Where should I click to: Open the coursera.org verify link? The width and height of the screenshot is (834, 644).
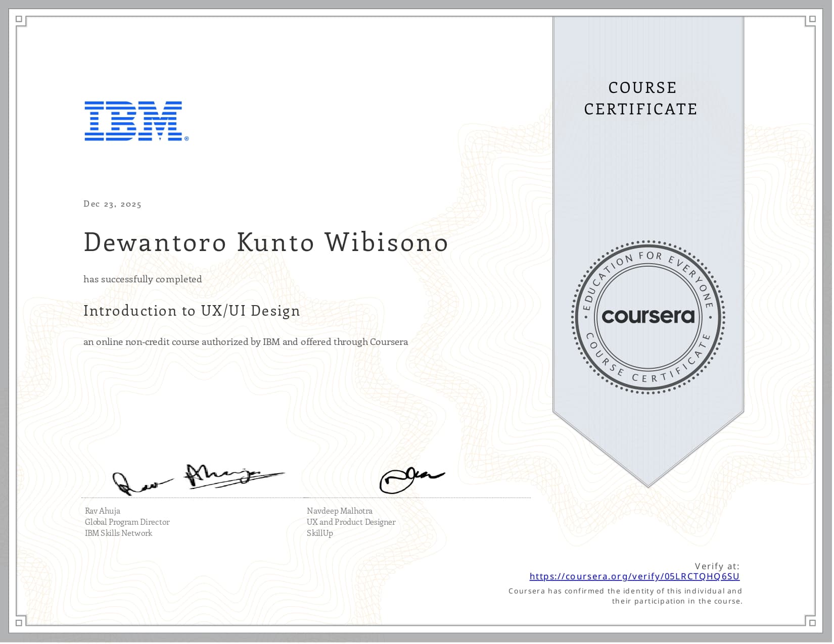tap(634, 576)
